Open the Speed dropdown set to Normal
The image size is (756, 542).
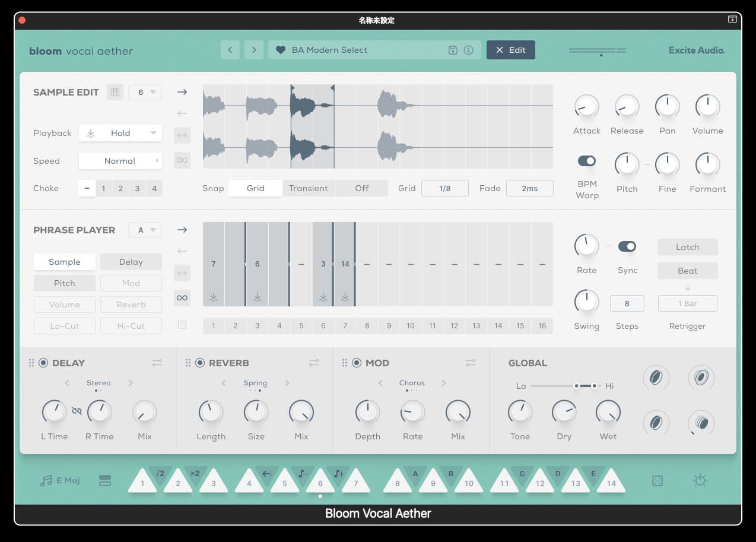point(120,161)
